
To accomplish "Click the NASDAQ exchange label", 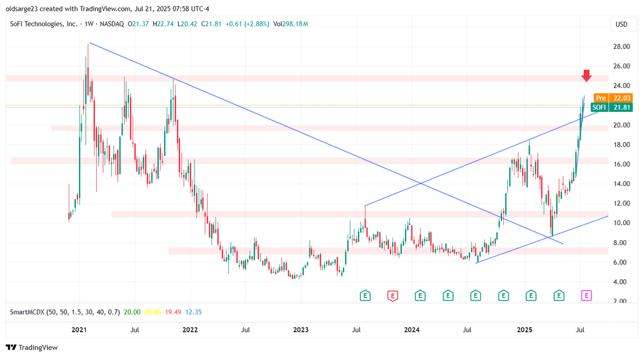I will [112, 24].
